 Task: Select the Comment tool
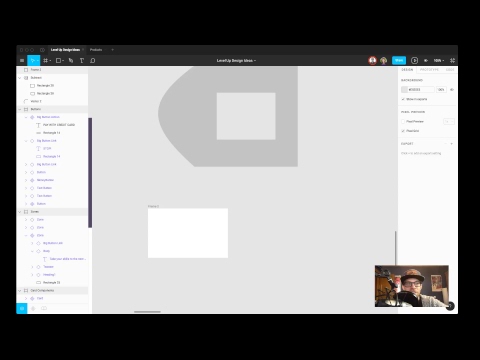(x=93, y=61)
